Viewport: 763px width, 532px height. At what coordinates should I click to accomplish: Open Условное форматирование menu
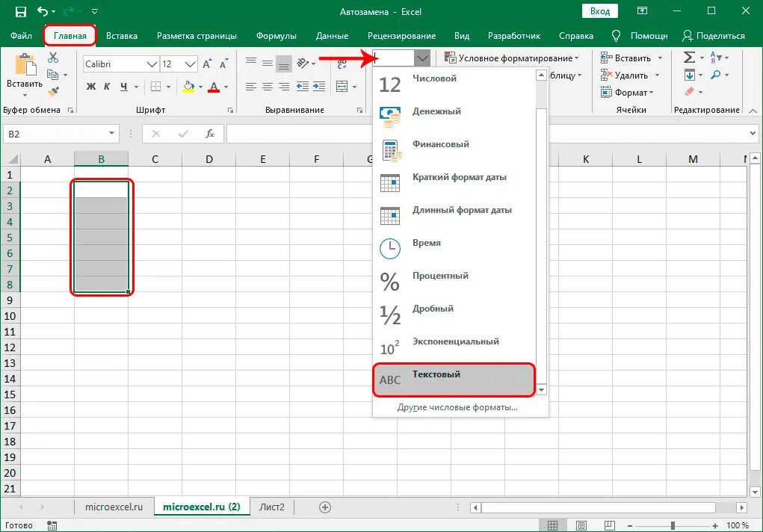(x=511, y=58)
